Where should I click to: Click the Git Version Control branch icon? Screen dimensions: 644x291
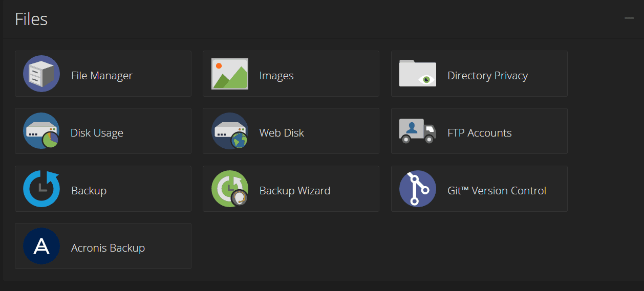[x=418, y=189]
